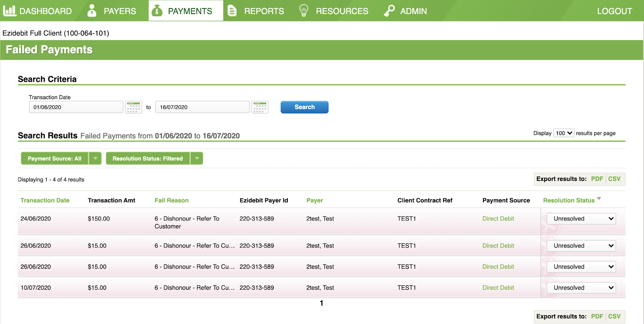Screen dimensions: 644x324
Task: Sort by Payer column header
Action: click(315, 200)
